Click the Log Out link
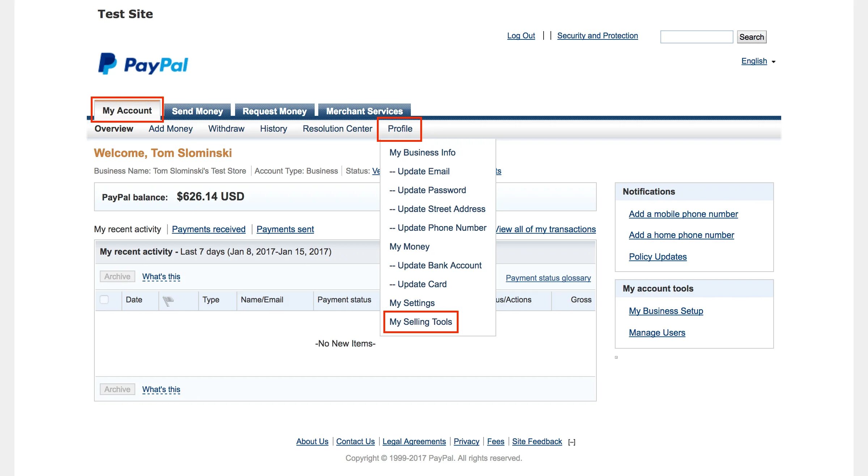 [521, 35]
